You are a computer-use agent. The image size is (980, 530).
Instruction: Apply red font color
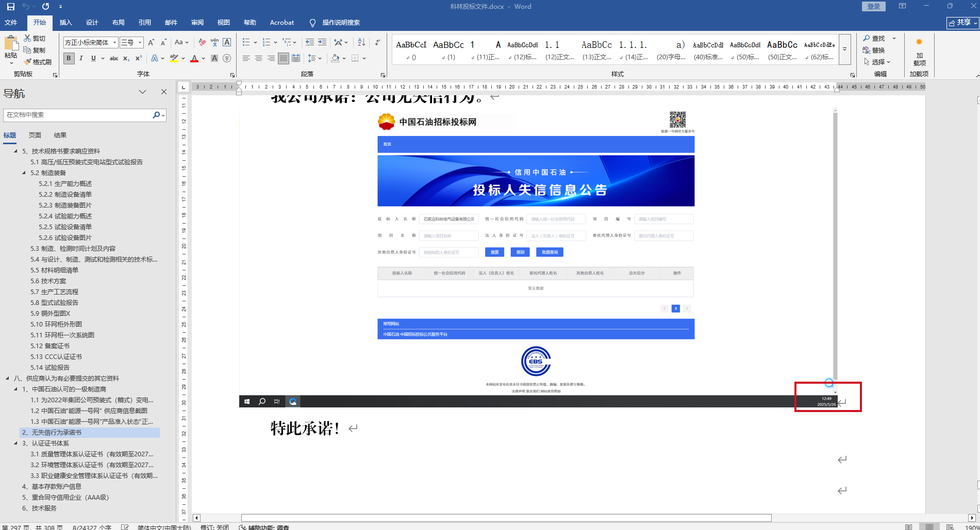pyautogui.click(x=194, y=59)
